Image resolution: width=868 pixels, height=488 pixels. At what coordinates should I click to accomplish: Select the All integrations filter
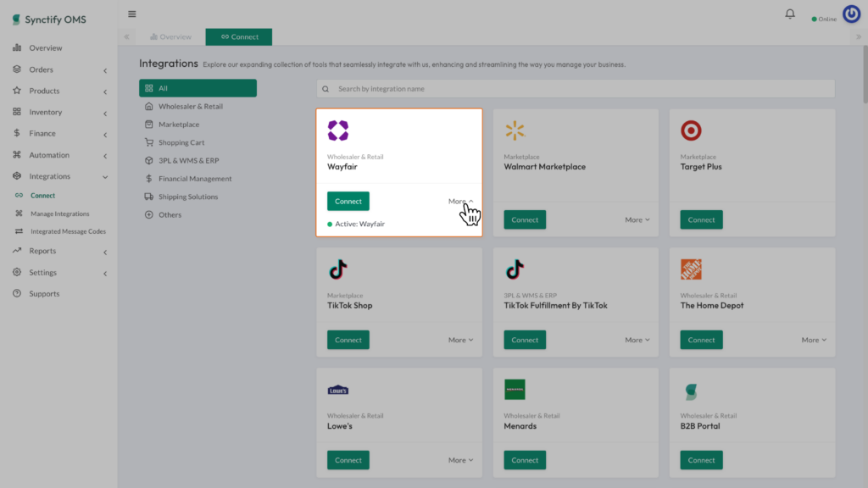click(x=198, y=88)
